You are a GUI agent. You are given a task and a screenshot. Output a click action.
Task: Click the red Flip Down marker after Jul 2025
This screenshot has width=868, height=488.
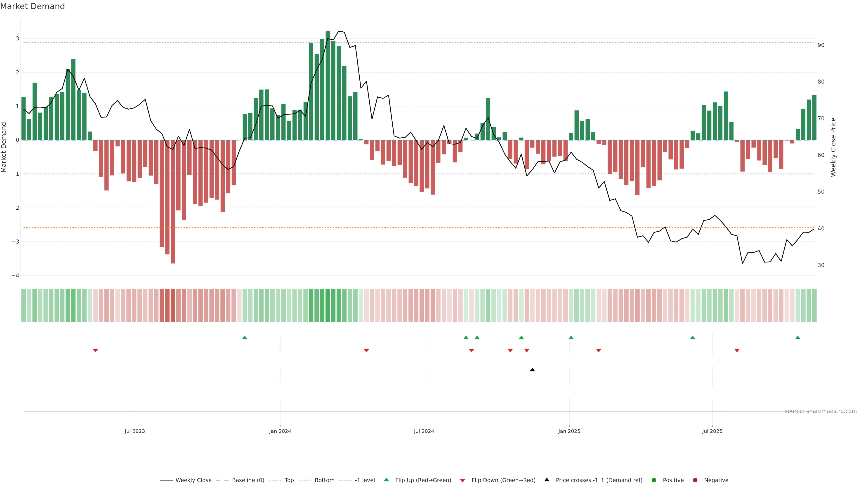[x=737, y=351]
